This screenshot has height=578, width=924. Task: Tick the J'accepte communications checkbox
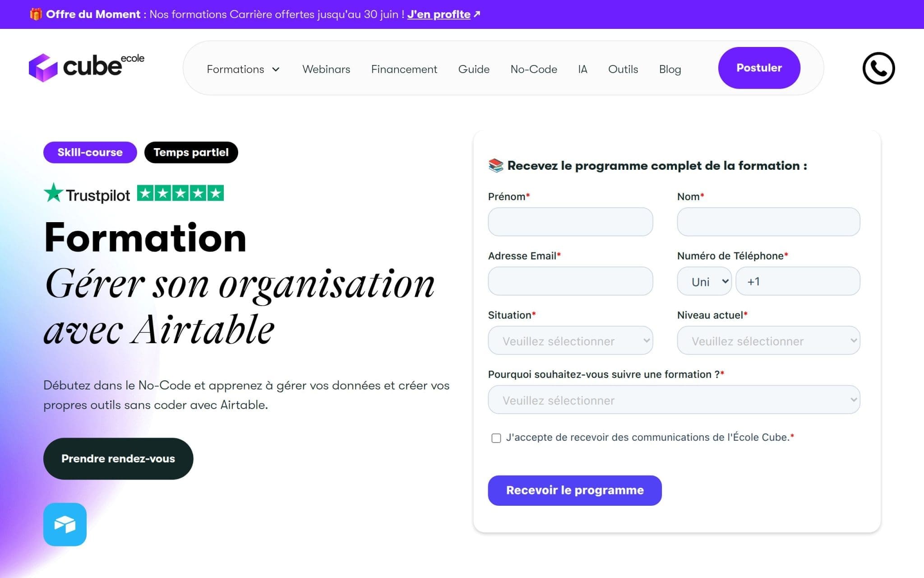[x=496, y=438]
